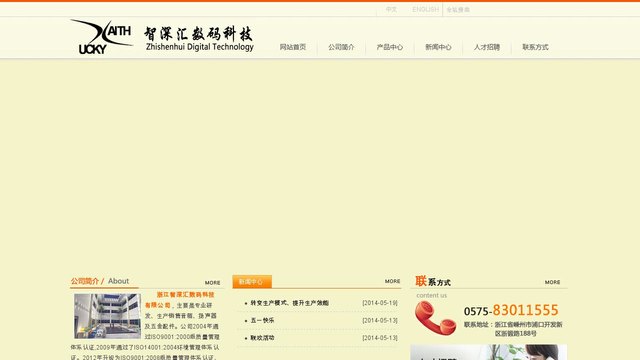
Task: Click the 'content us' caption
Action: (431, 295)
